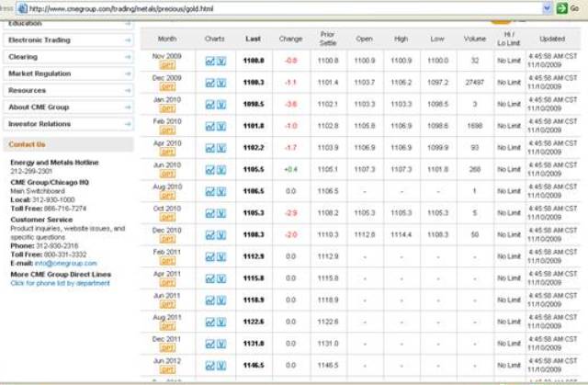The width and height of the screenshot is (588, 385).
Task: Open the price chart for Apr 2011
Action: [210, 278]
